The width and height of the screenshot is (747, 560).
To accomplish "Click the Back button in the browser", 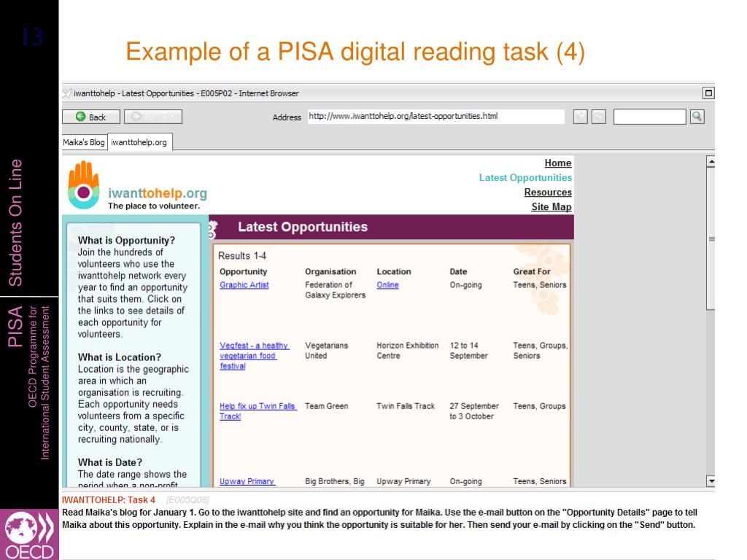I will pyautogui.click(x=91, y=117).
